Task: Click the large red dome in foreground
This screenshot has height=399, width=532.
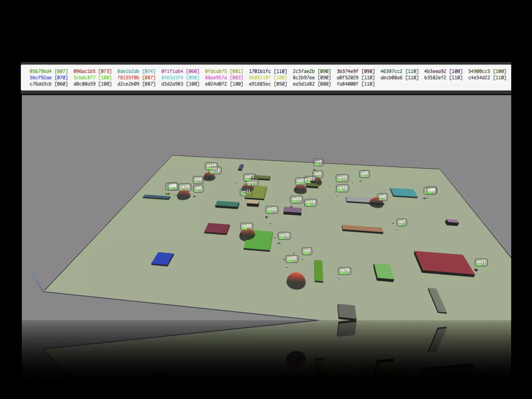Action: [296, 281]
